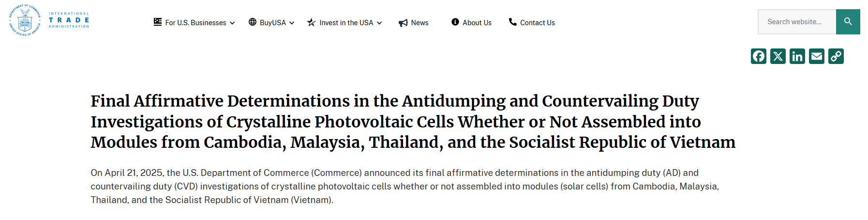Viewport: 868px width, 220px height.
Task: Expand the For U.S. Businesses chevron
Action: click(232, 23)
